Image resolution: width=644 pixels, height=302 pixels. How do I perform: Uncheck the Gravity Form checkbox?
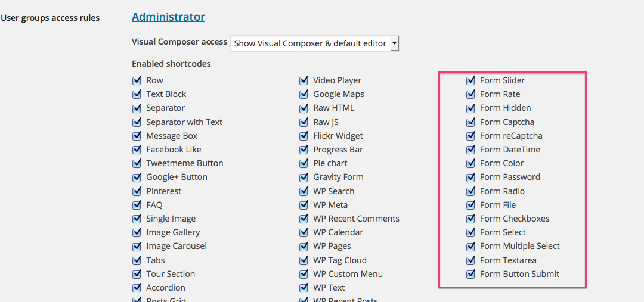point(304,177)
